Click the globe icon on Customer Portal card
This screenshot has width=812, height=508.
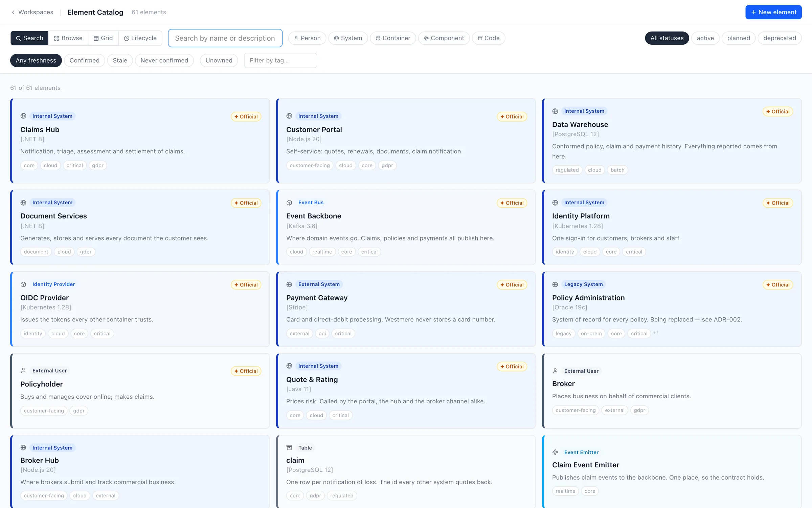[x=289, y=116]
